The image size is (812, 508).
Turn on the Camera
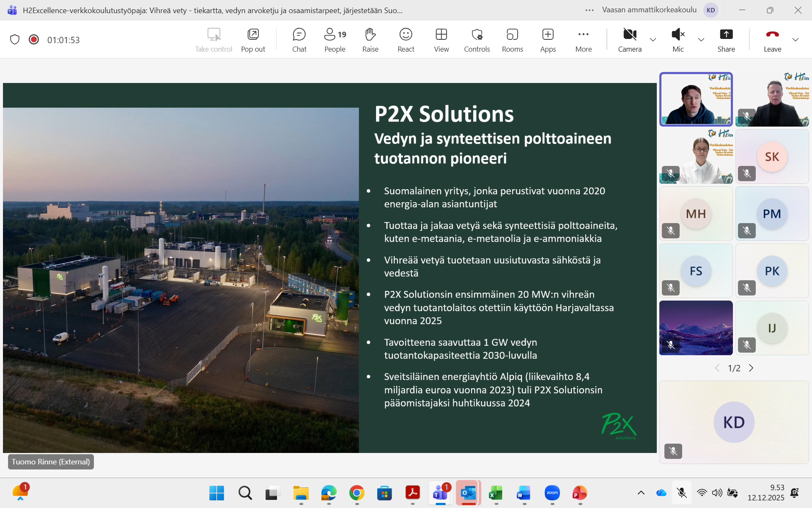[x=630, y=40]
